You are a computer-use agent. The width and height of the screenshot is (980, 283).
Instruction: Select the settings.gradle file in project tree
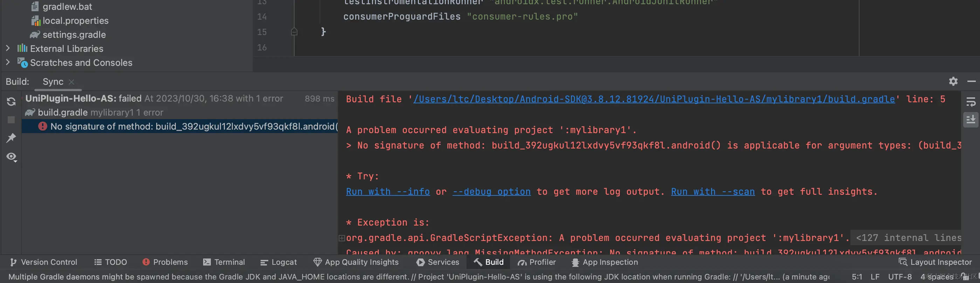[x=74, y=35]
